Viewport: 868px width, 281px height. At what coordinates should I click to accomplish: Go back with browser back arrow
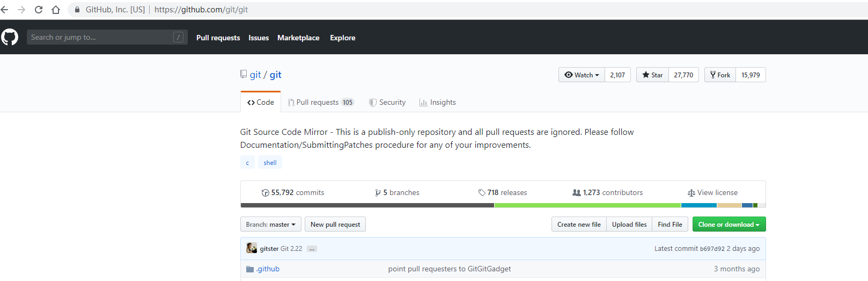point(5,10)
